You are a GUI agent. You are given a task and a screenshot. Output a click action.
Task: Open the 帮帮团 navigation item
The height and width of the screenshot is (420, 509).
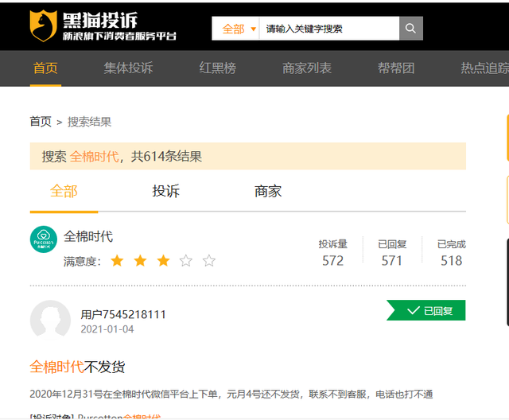[x=396, y=68]
